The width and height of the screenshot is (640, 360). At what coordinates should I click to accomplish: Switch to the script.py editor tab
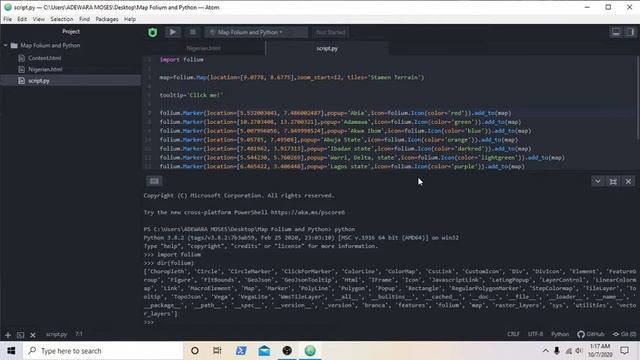327,48
